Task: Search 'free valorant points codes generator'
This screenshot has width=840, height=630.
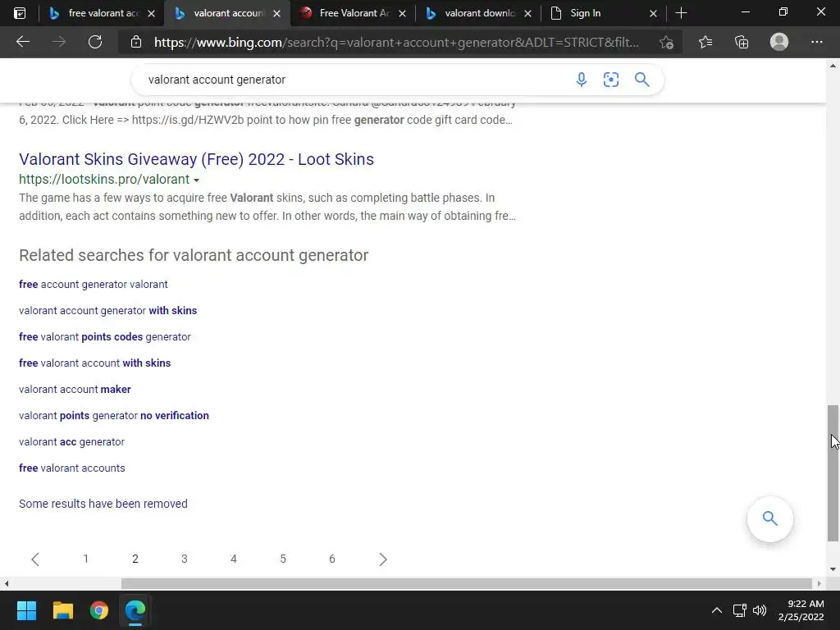Action: 105,337
